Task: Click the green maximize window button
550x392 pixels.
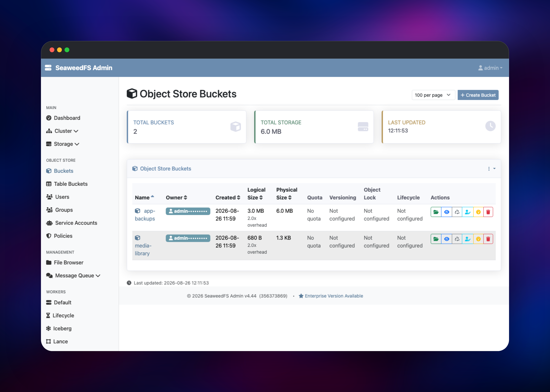Action: 67,50
